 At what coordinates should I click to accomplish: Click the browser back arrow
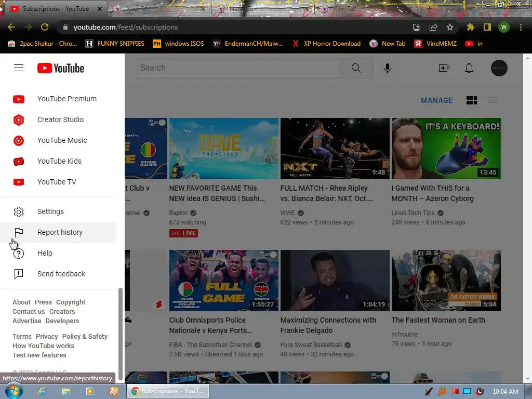pos(11,27)
